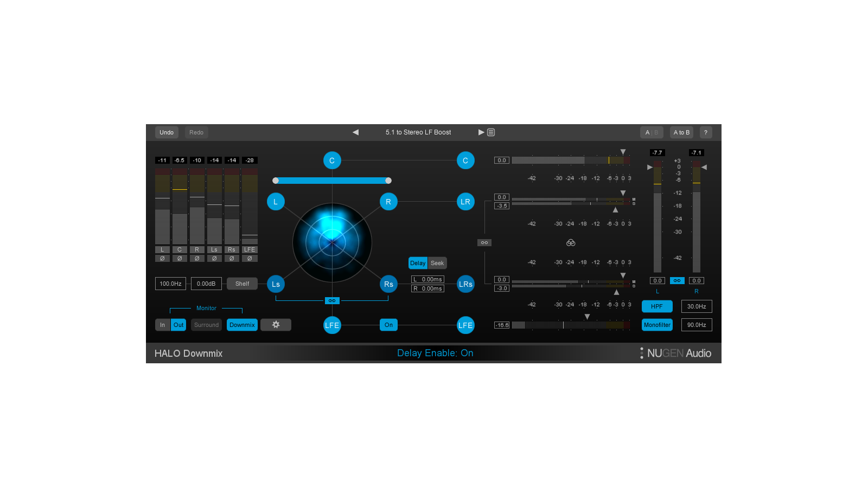Solo the Ls input channel label
Image resolution: width=868 pixels, height=488 pixels.
214,250
